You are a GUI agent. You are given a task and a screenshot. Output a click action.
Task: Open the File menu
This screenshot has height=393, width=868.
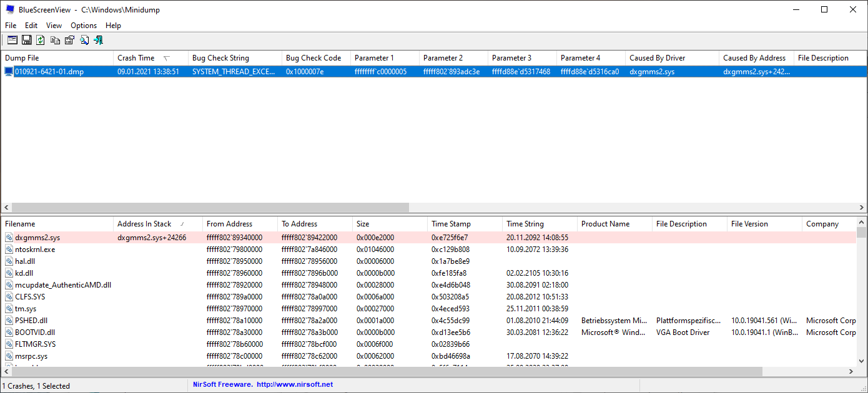coord(10,25)
